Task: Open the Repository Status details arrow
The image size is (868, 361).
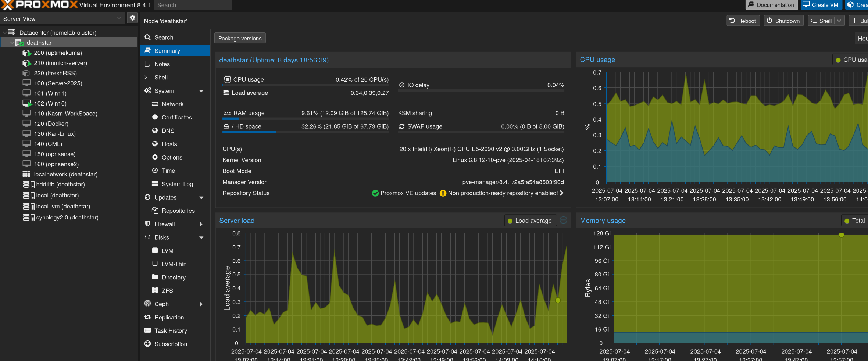Action: (562, 193)
